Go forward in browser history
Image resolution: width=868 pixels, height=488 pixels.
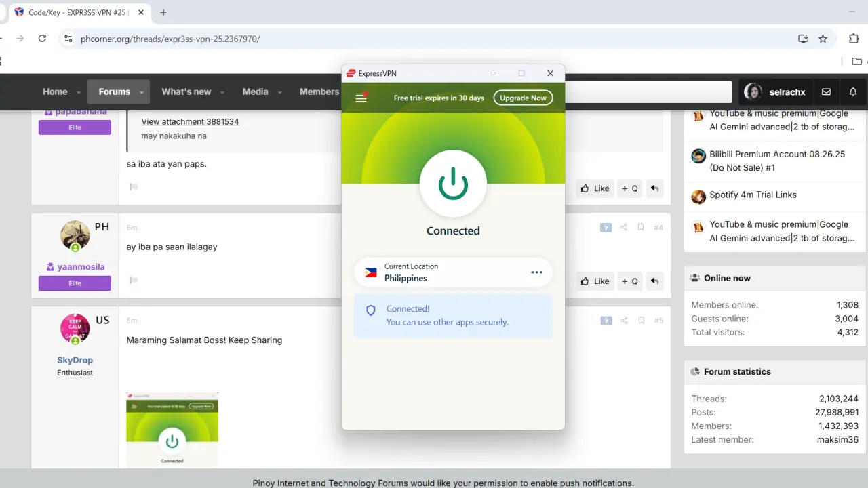coord(20,39)
